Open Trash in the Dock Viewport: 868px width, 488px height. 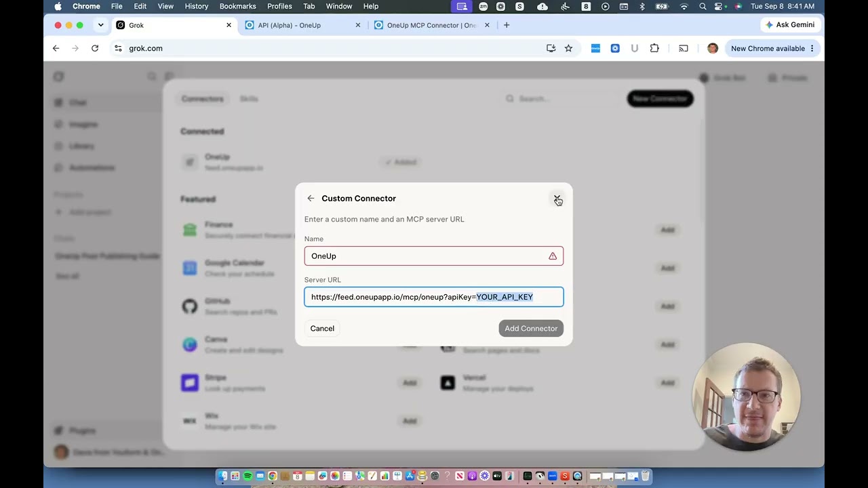point(646,476)
